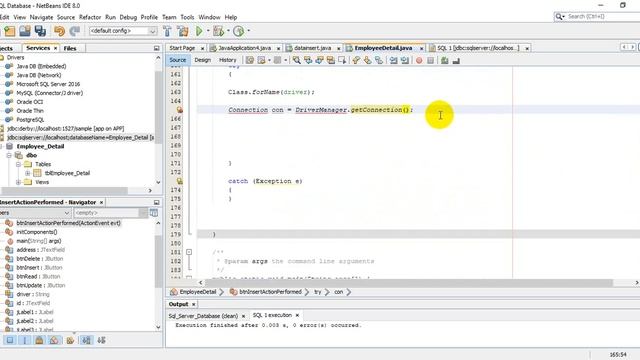Switch to the SQL 1 jdbc:sqlserver editor tab
Image resolution: width=640 pixels, height=360 pixels.
(478, 48)
